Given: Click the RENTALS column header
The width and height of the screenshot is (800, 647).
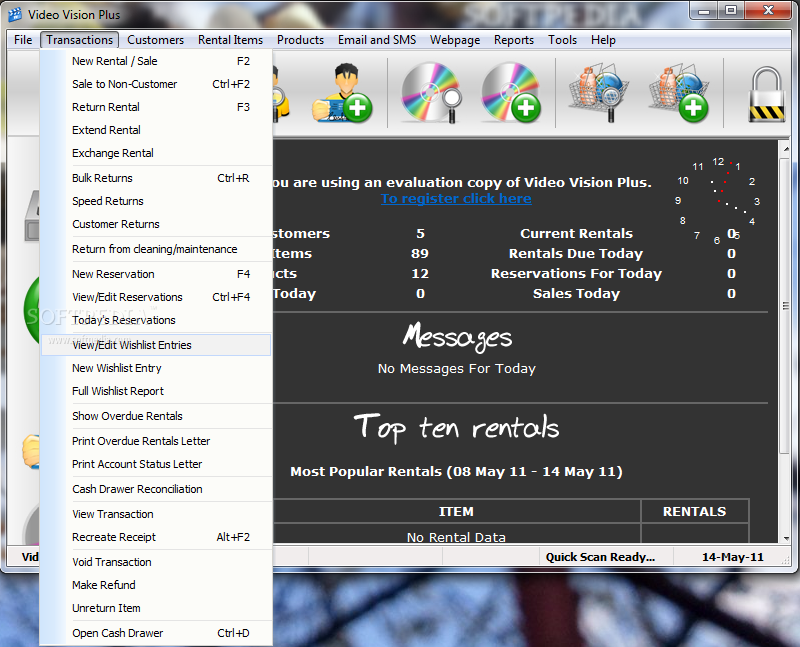Looking at the screenshot, I should [694, 511].
